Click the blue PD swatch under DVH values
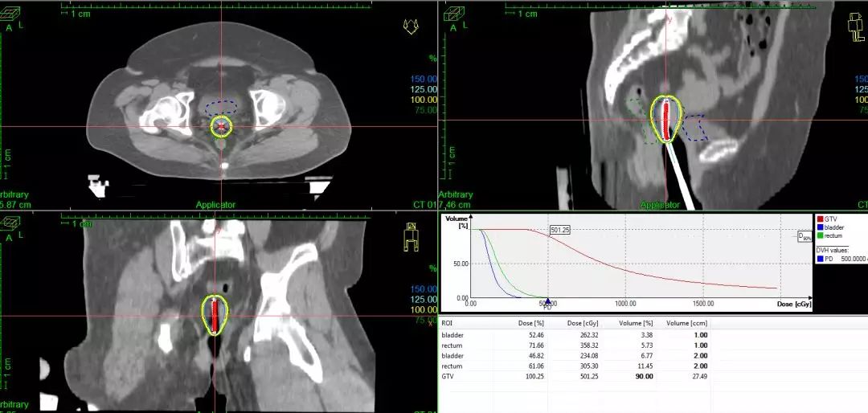This screenshot has height=413, width=868. point(820,259)
